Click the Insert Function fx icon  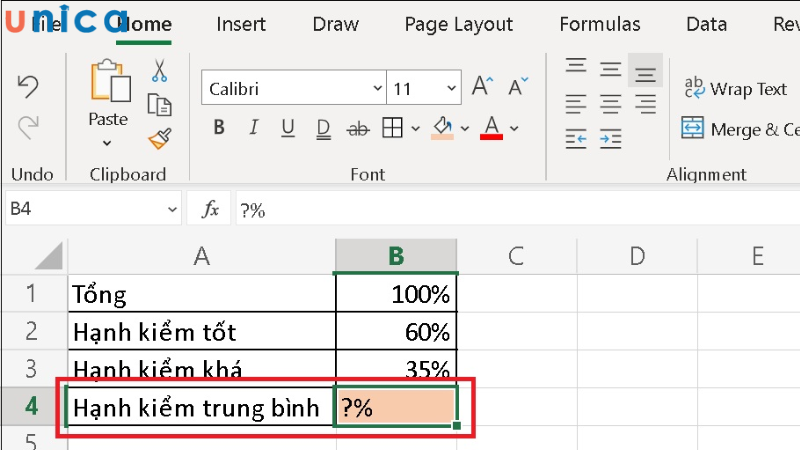tap(211, 209)
